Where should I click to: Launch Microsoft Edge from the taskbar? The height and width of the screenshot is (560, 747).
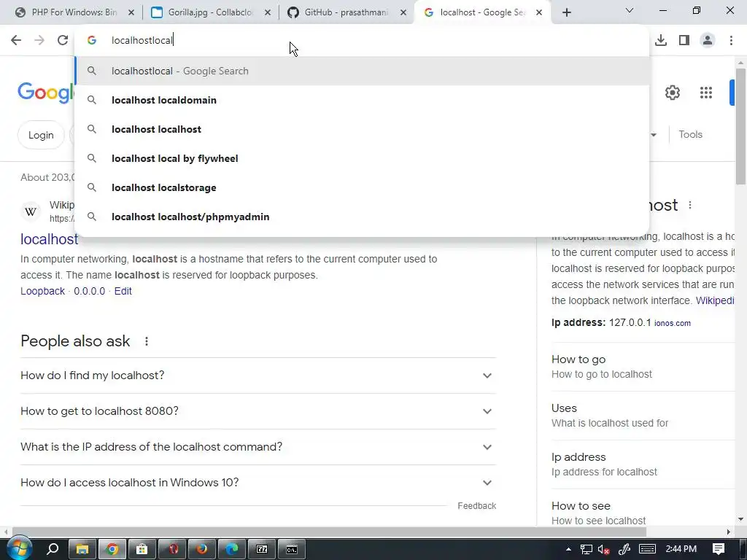click(232, 549)
